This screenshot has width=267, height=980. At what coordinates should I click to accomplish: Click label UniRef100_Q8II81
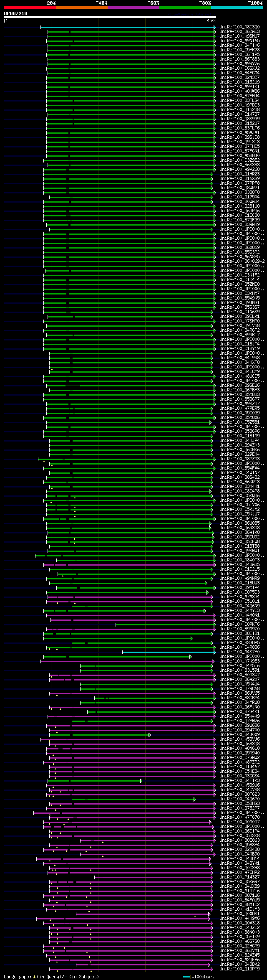click(x=239, y=634)
